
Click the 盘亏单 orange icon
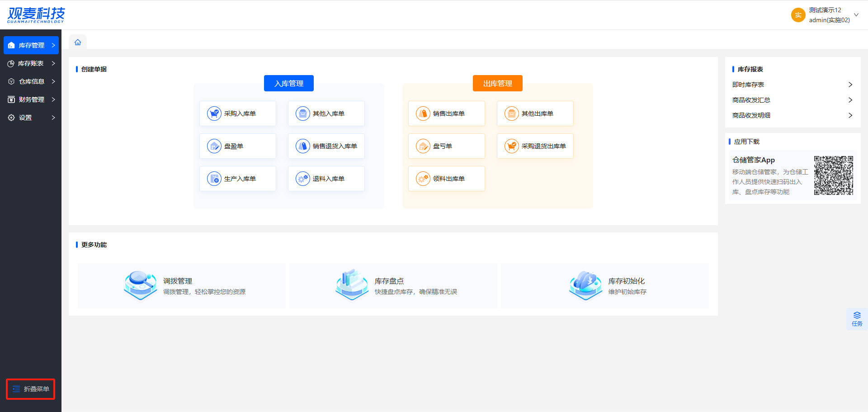point(423,146)
